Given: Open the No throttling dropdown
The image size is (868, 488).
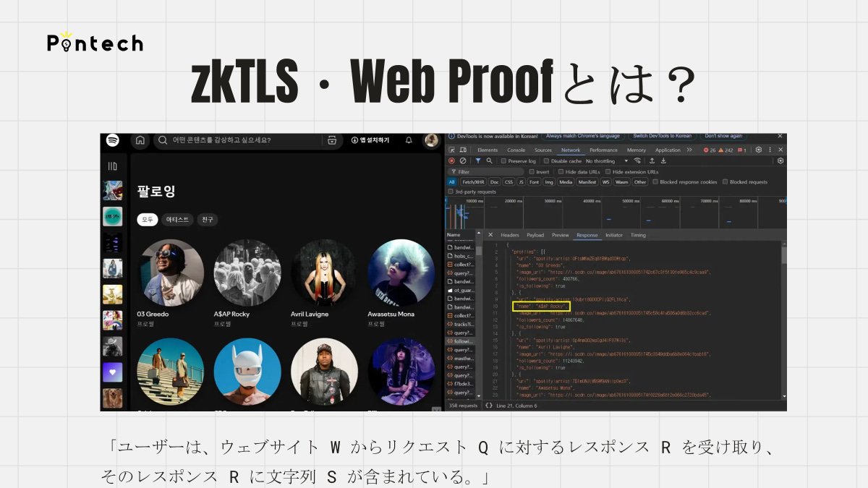Looking at the screenshot, I should coord(607,161).
